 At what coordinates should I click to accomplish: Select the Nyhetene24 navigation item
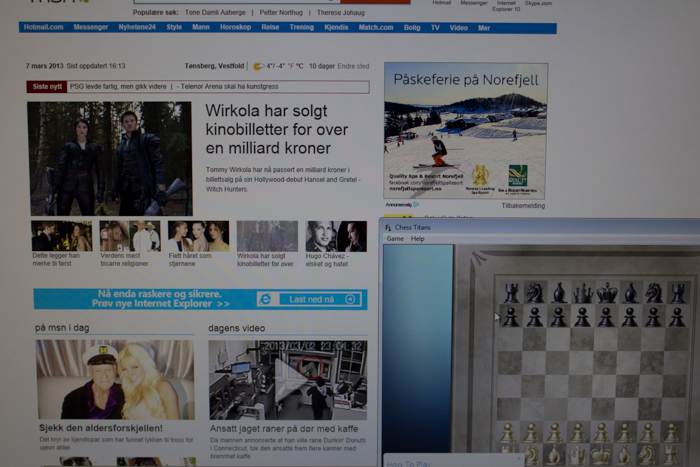pyautogui.click(x=137, y=27)
